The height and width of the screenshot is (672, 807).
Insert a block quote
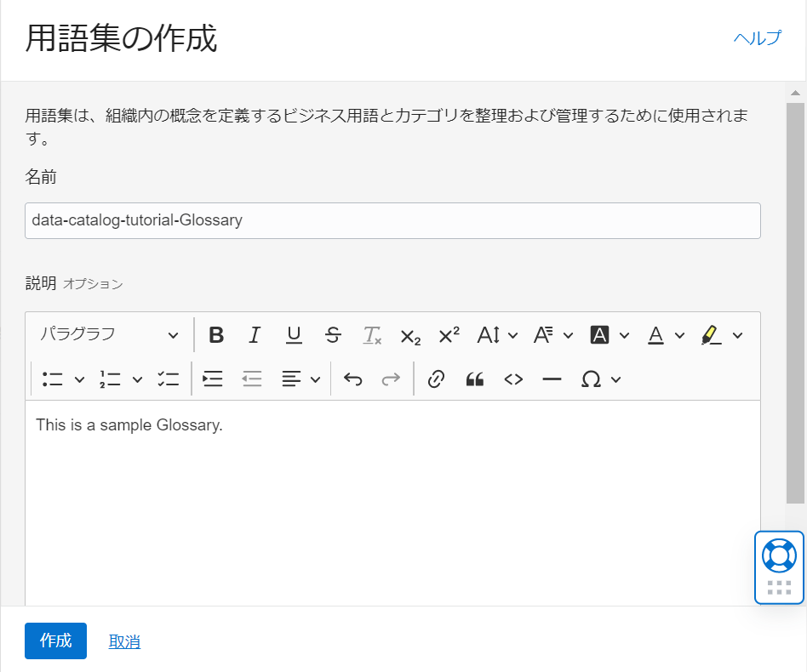click(x=475, y=379)
